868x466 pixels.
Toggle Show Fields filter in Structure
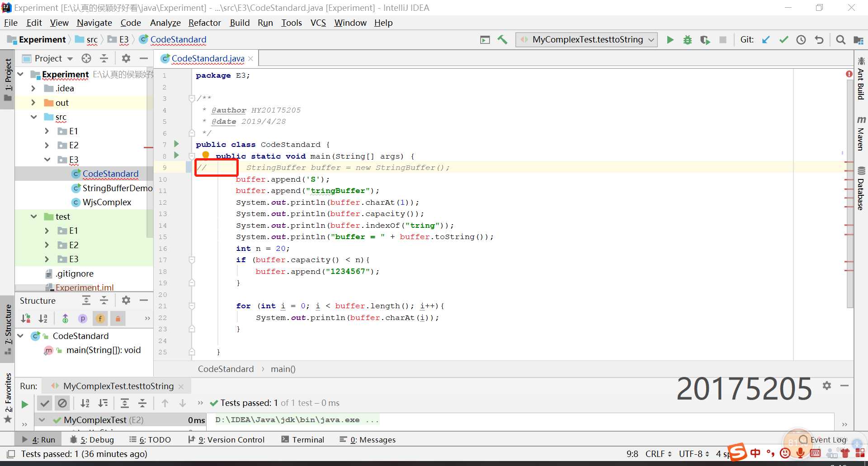pyautogui.click(x=100, y=319)
